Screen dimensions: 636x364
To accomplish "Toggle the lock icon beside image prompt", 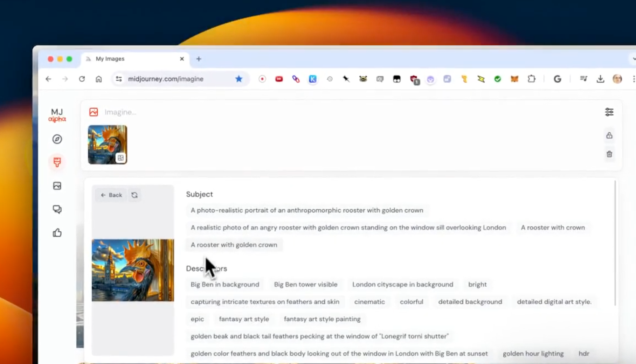I will tap(609, 135).
